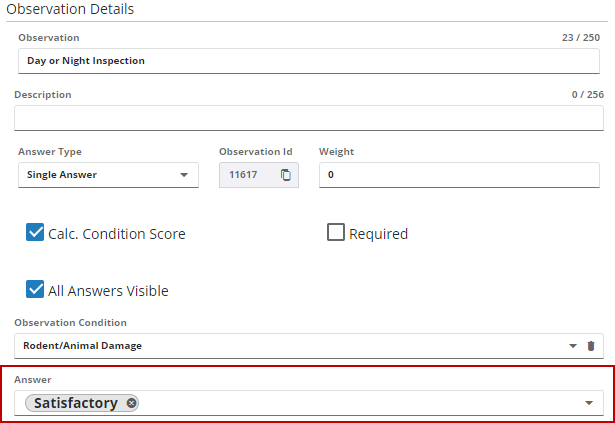Copy the Observation Id value

(x=286, y=175)
